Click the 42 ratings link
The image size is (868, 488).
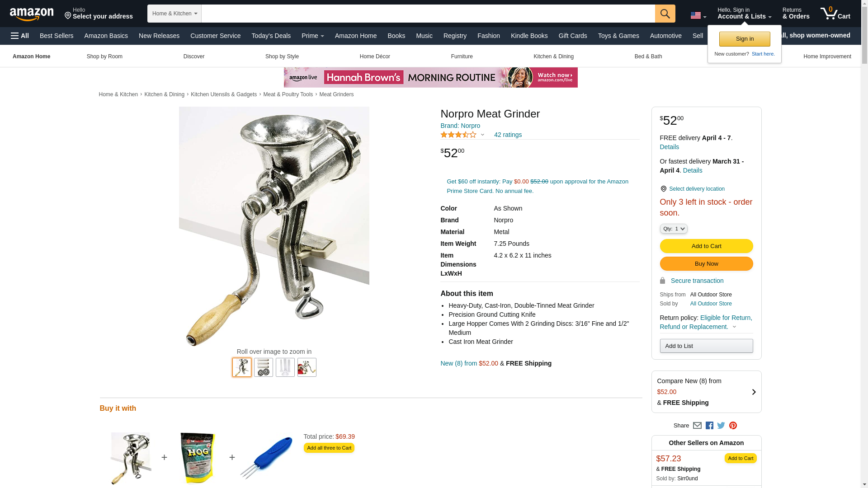[x=508, y=135]
